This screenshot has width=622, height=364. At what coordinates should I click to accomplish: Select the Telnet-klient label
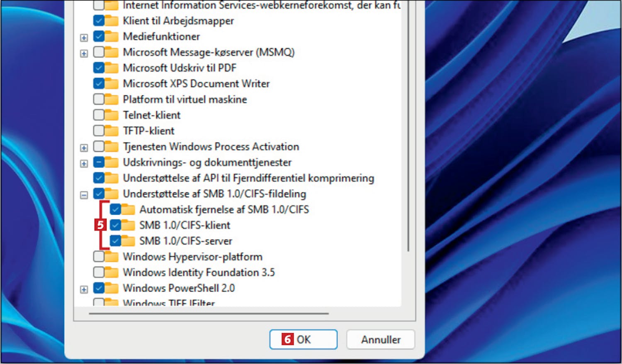click(x=152, y=115)
